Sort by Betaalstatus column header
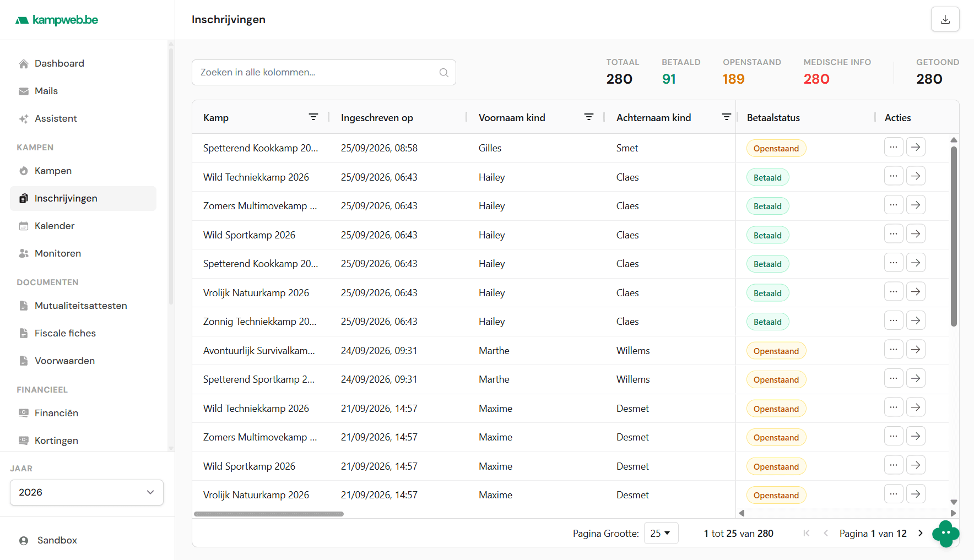 [x=773, y=117]
